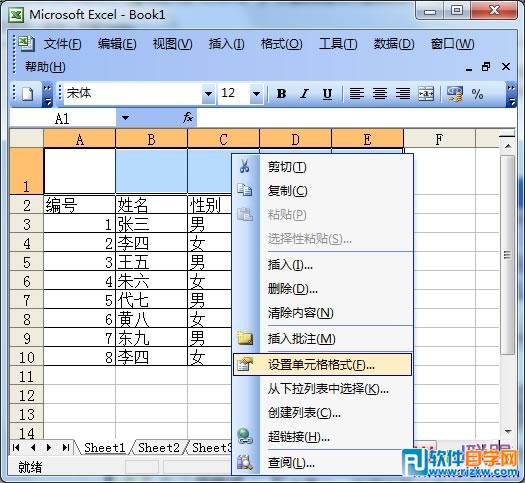Open the 视图(V) menu
Image resolution: width=525 pixels, height=483 pixels.
click(x=172, y=44)
